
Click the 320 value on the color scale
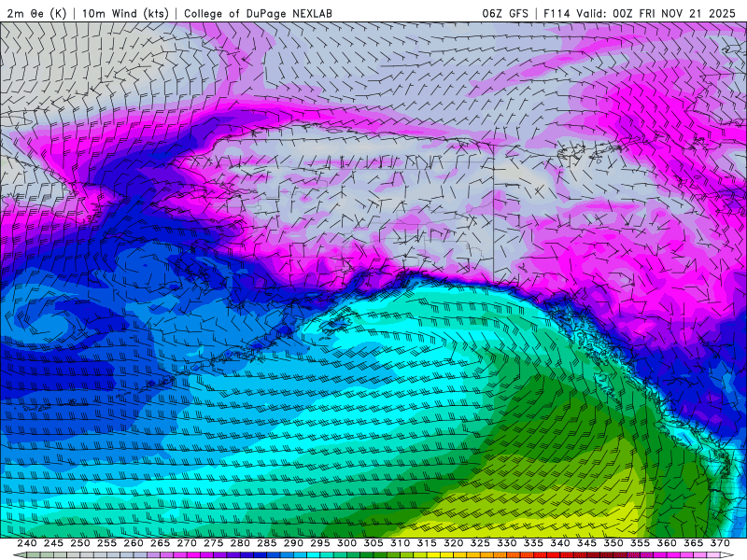[x=454, y=543]
